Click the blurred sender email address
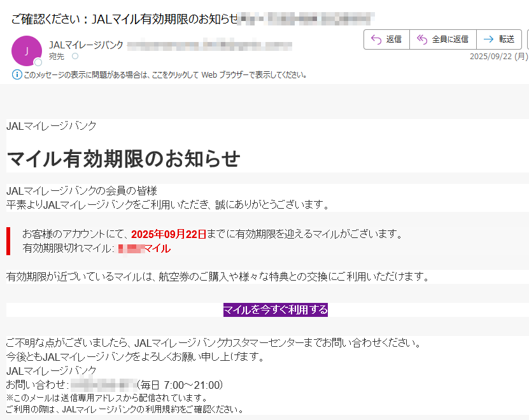This screenshot has width=529, height=420. point(209,45)
